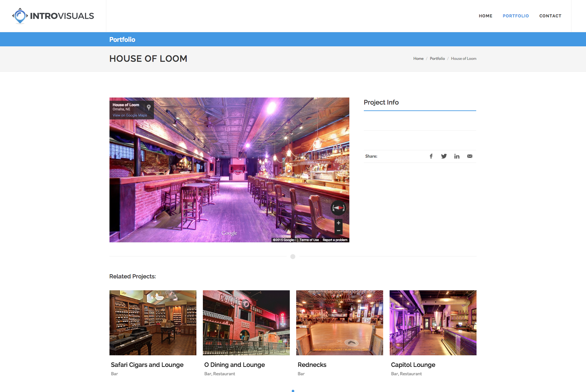Go to Contact in the navigation

[550, 16]
